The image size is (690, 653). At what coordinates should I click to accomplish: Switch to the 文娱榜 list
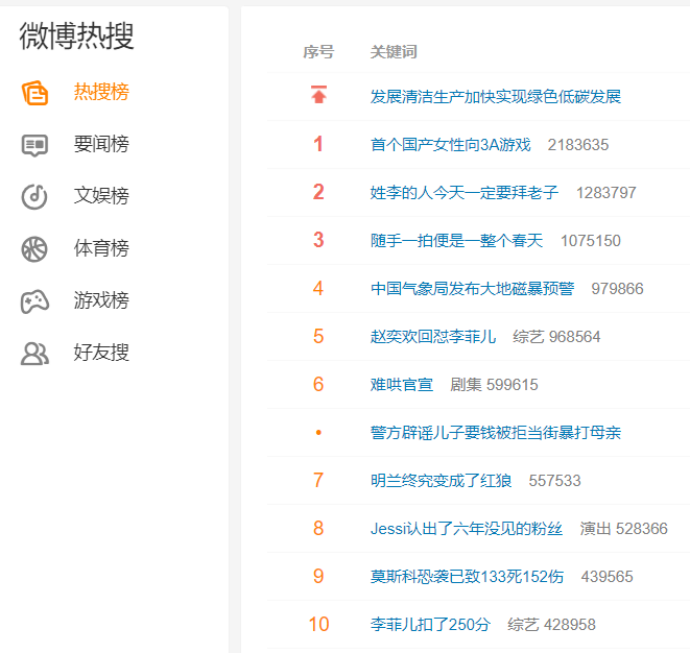point(101,196)
